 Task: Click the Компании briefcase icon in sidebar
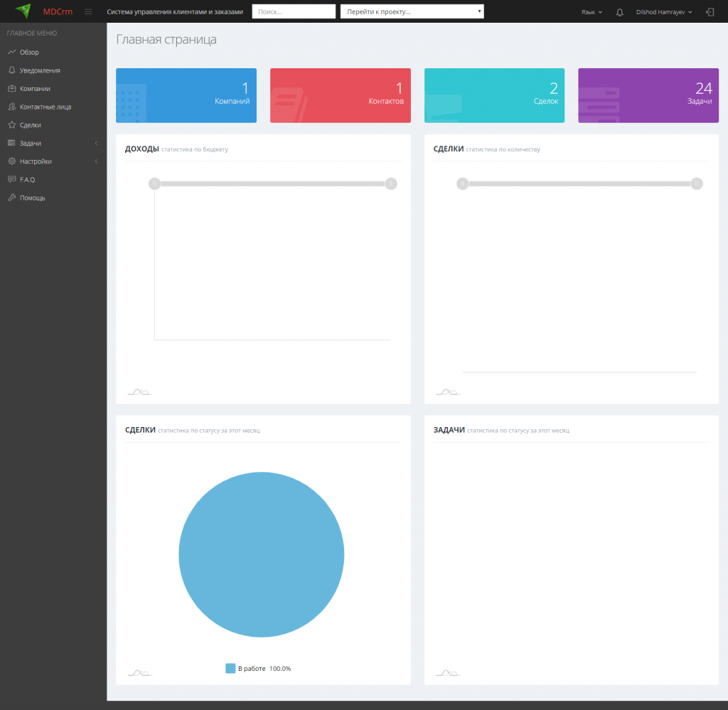tap(12, 88)
